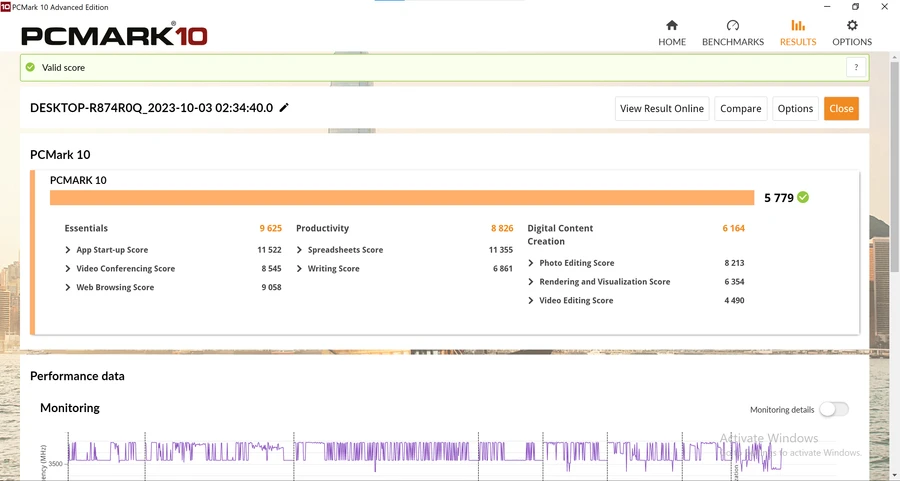Image resolution: width=900 pixels, height=481 pixels.
Task: Click the PCMark 10 logo
Action: (x=114, y=36)
